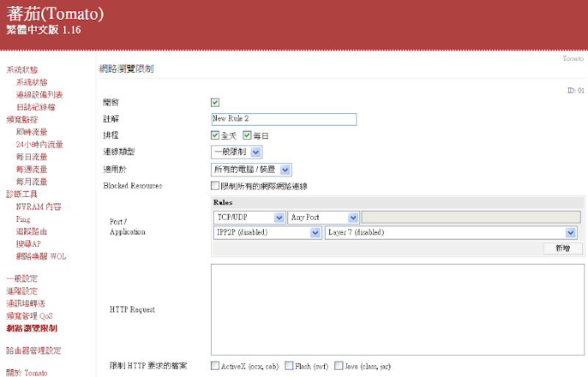Open the IPP2P (disabled) dropdown

click(x=268, y=232)
